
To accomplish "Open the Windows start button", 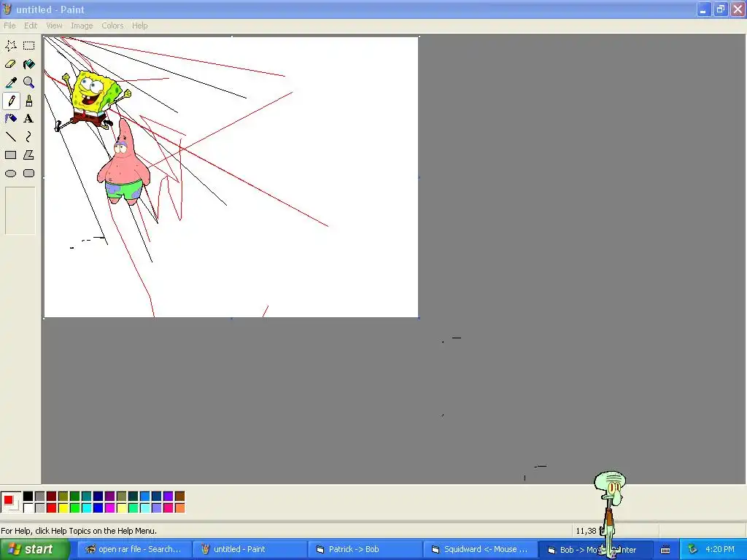I will tap(34, 549).
